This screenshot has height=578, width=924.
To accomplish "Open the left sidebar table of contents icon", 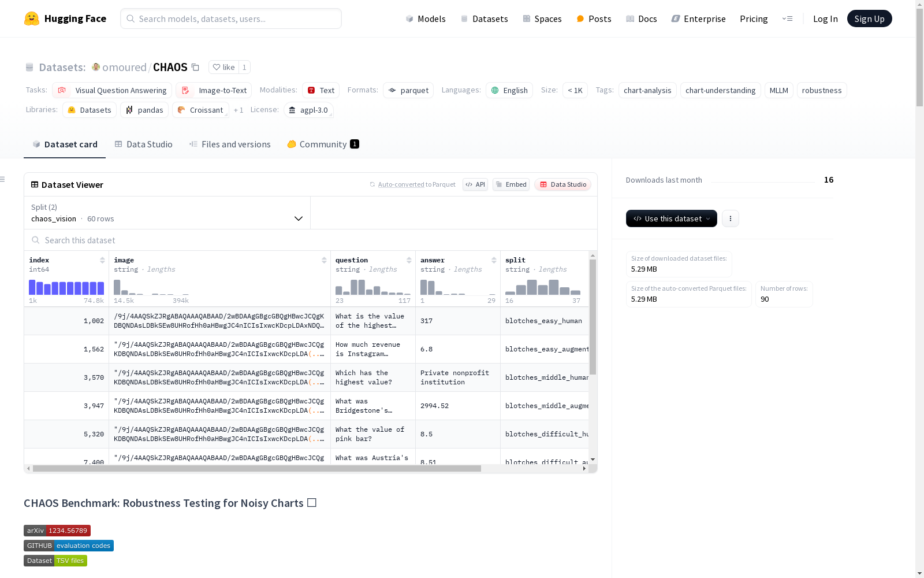I will (x=3, y=179).
